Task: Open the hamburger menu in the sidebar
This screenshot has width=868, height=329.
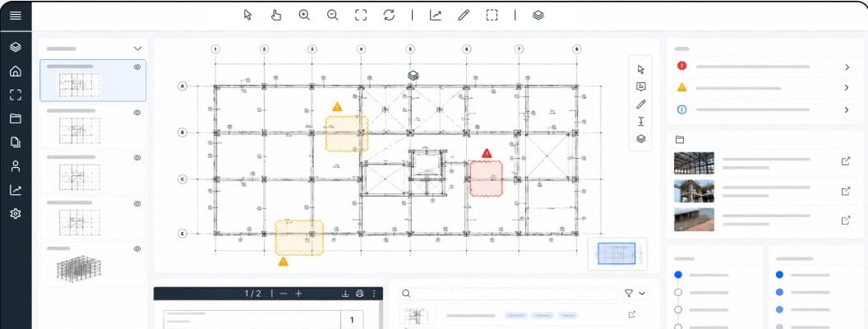Action: pyautogui.click(x=16, y=15)
